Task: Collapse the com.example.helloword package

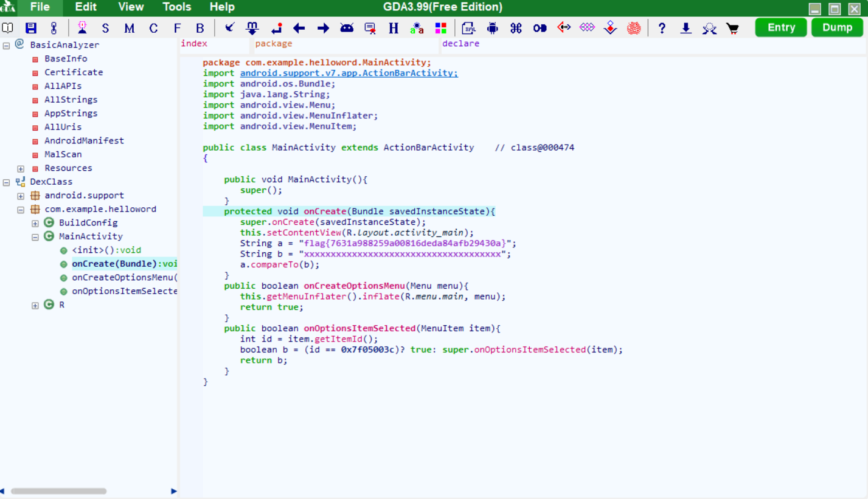Action: [x=21, y=210]
